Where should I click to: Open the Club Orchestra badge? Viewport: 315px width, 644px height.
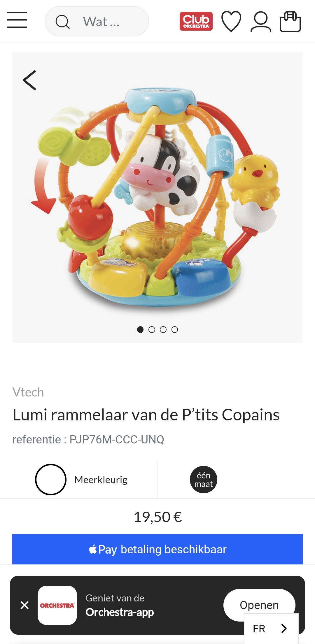point(196,21)
